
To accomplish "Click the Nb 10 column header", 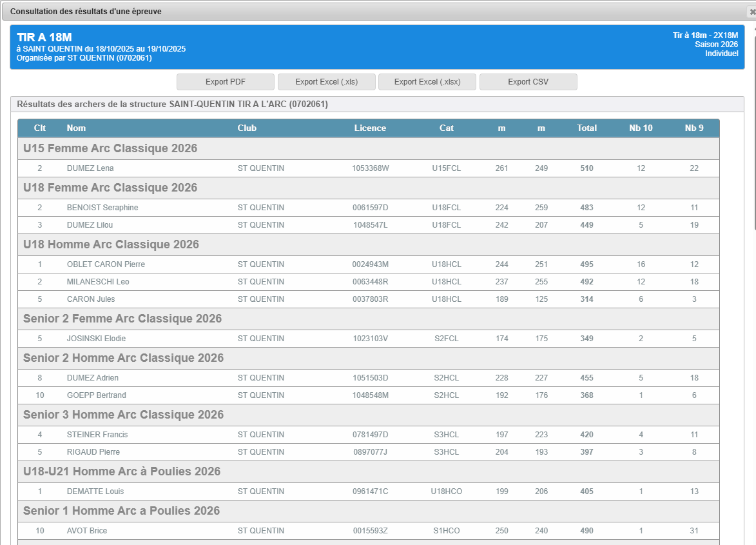I will pos(641,128).
